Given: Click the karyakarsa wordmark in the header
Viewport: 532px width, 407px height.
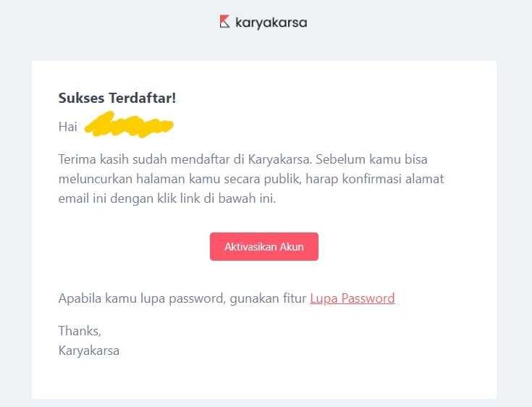Looking at the screenshot, I should tap(271, 22).
